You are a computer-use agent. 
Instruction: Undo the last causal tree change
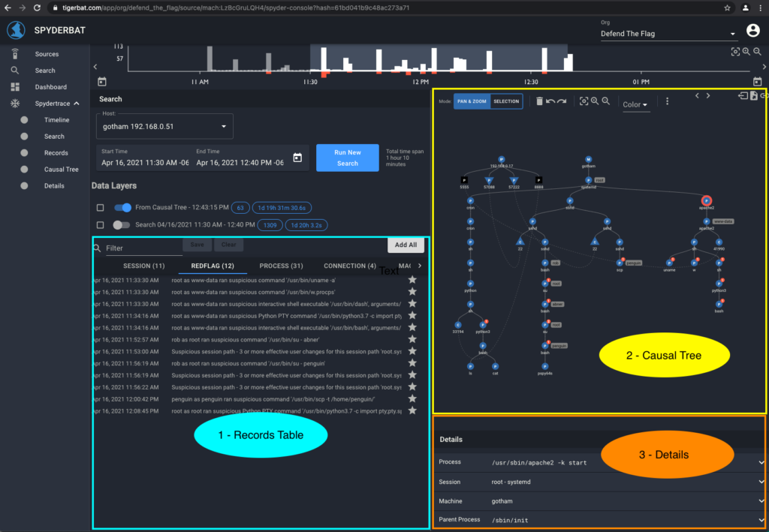coord(550,101)
